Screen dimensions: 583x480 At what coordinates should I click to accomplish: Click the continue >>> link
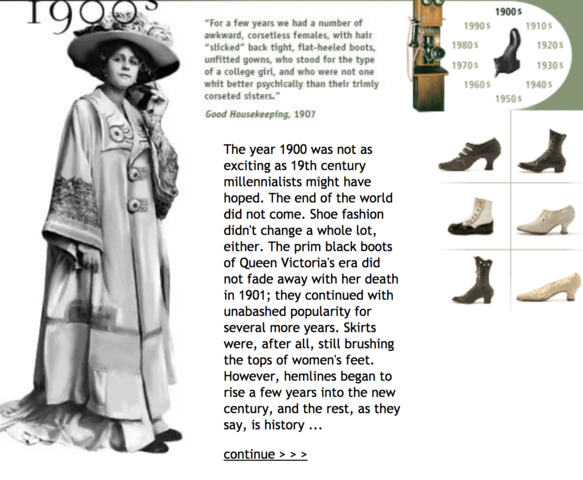point(265,454)
